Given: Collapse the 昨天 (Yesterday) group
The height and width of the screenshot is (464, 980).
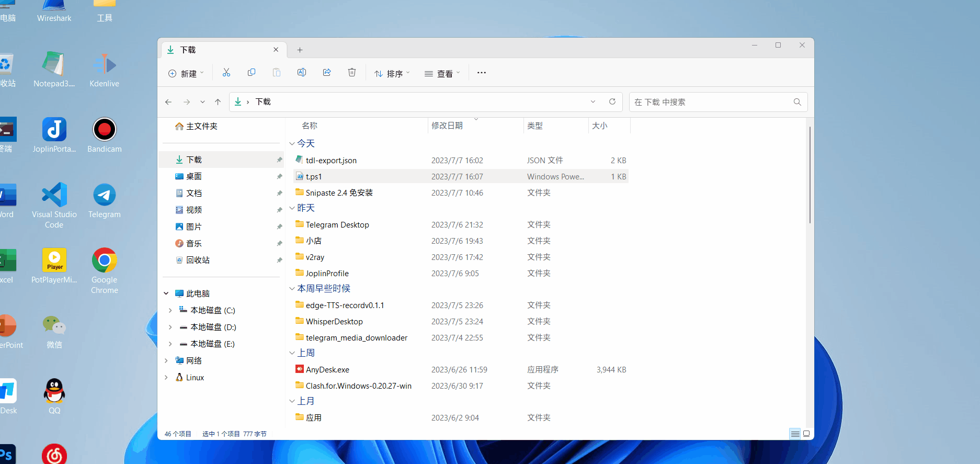Looking at the screenshot, I should [292, 208].
